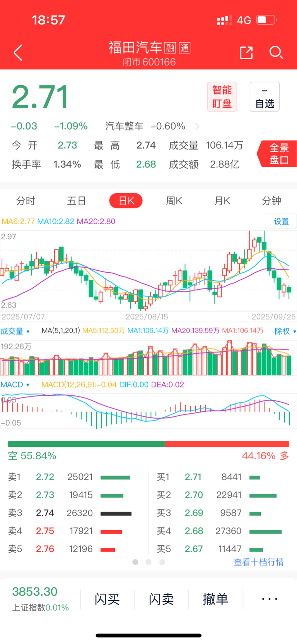The width and height of the screenshot is (297, 644).
Task: Tap the current price 2.71
Action: tap(40, 97)
